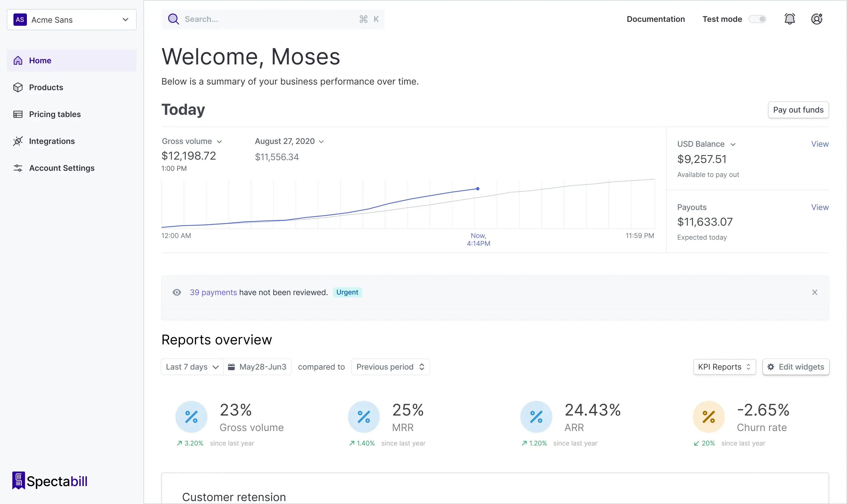The width and height of the screenshot is (847, 504).
Task: Click the Edit widgets button
Action: point(796,367)
